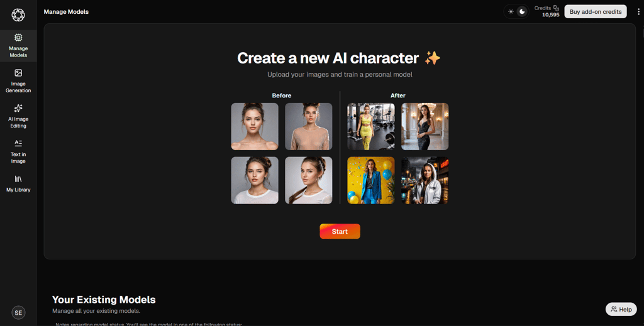Switch to light mode with the sun toggle
Screen dimensions: 644x326
(511, 11)
